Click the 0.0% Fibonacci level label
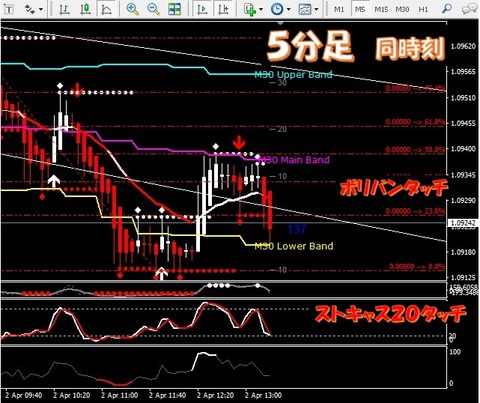The image size is (480, 403). tap(417, 267)
